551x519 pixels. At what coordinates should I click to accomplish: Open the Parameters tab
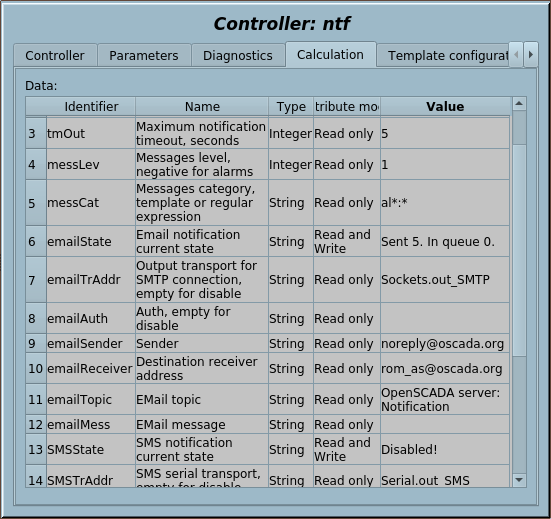pos(144,56)
